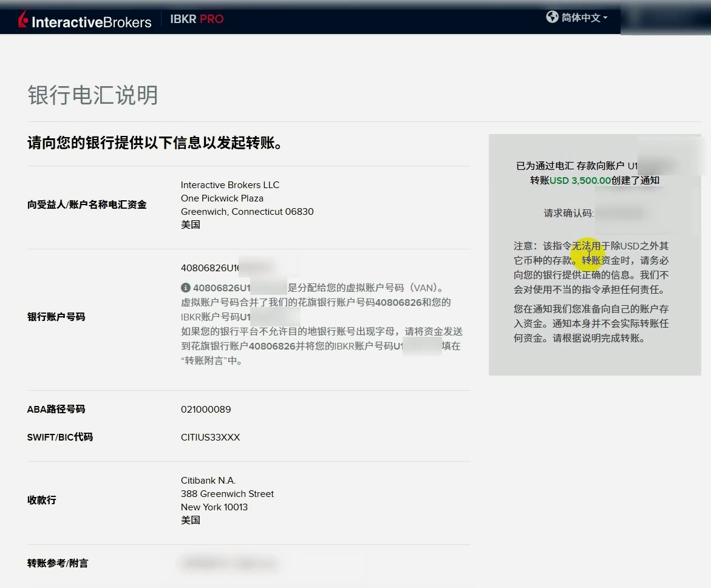
Task: Select the VAN description 是分配给您的虚拟账户号码（VAN）
Action: click(366, 288)
